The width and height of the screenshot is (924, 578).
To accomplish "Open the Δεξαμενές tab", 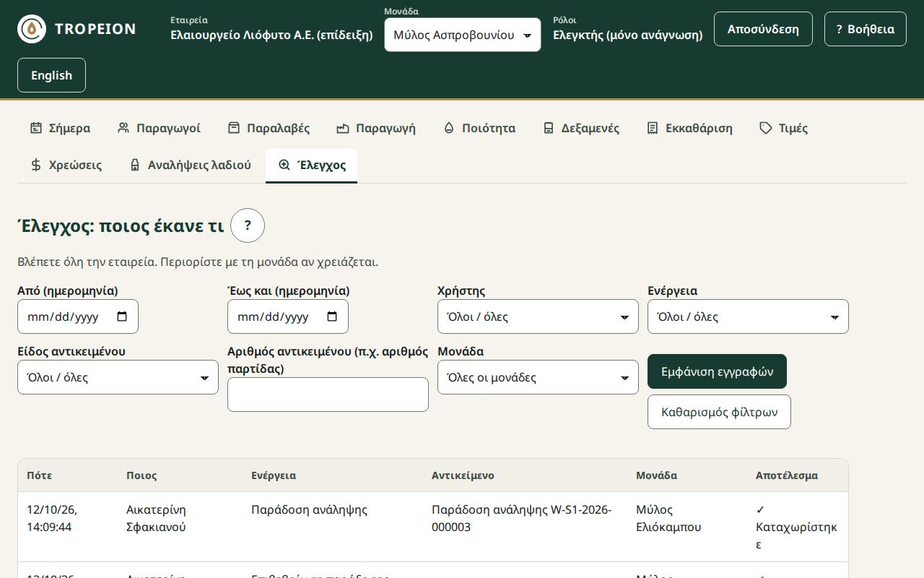I will [x=581, y=128].
